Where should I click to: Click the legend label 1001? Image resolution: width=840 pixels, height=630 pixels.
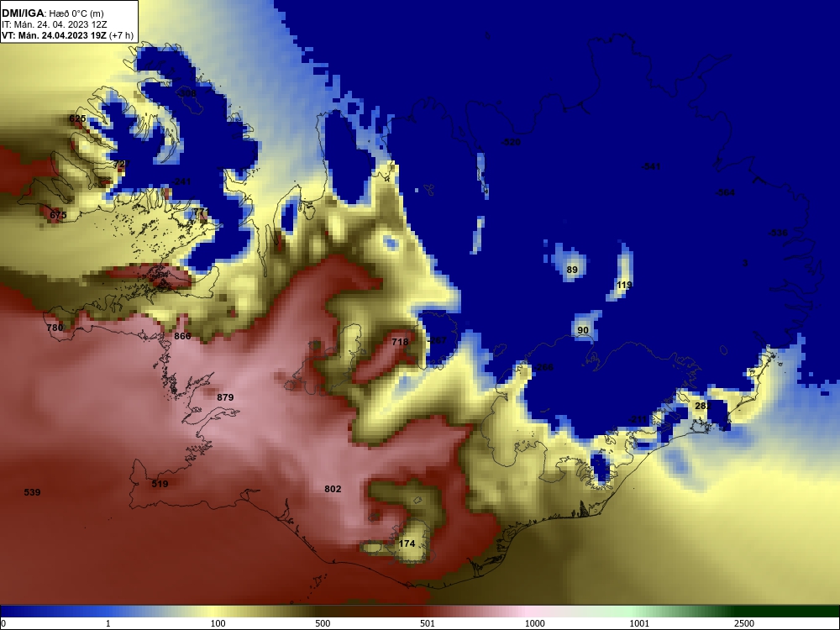(x=639, y=623)
